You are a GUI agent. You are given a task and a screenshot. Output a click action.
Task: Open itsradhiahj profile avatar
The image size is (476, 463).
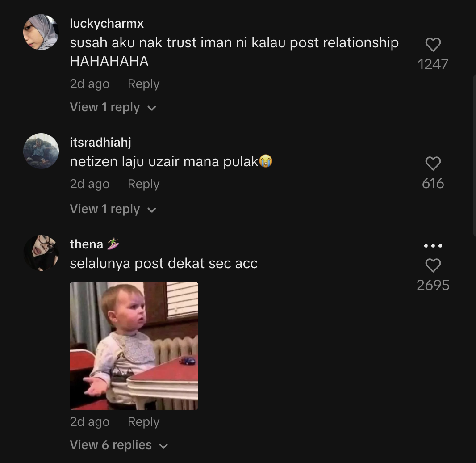click(41, 151)
